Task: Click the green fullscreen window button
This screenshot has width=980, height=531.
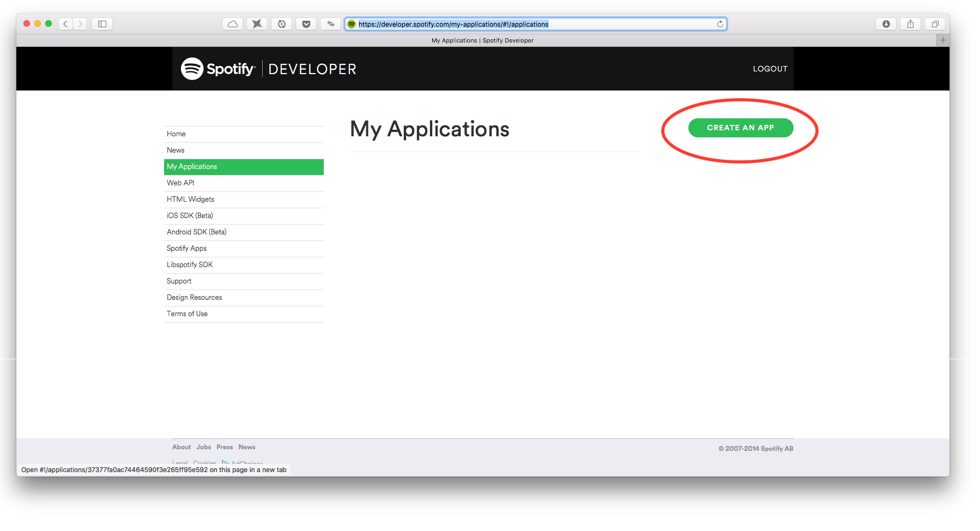Action: tap(49, 23)
